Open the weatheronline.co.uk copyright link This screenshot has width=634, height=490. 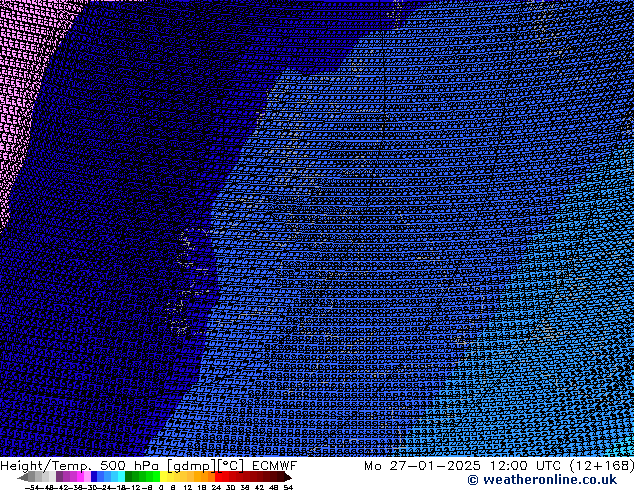542,480
